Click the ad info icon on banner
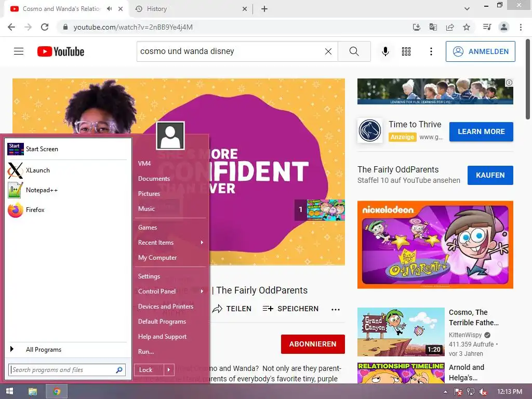The width and height of the screenshot is (532, 399). point(509,83)
